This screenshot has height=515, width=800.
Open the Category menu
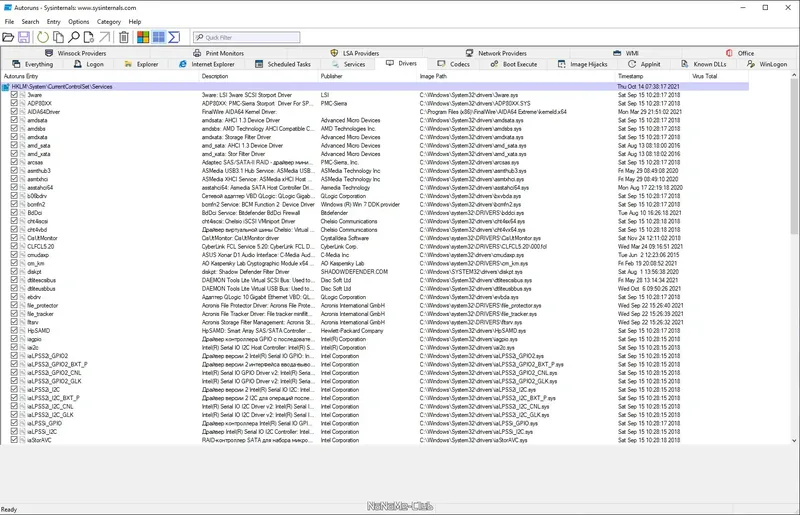click(x=109, y=22)
